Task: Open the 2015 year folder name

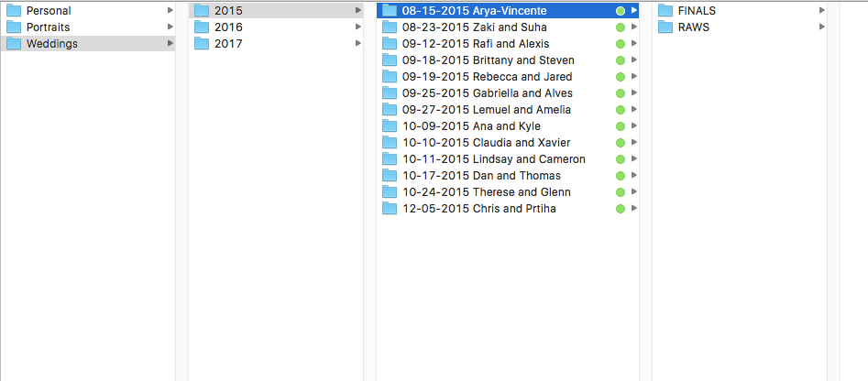Action: (x=228, y=10)
